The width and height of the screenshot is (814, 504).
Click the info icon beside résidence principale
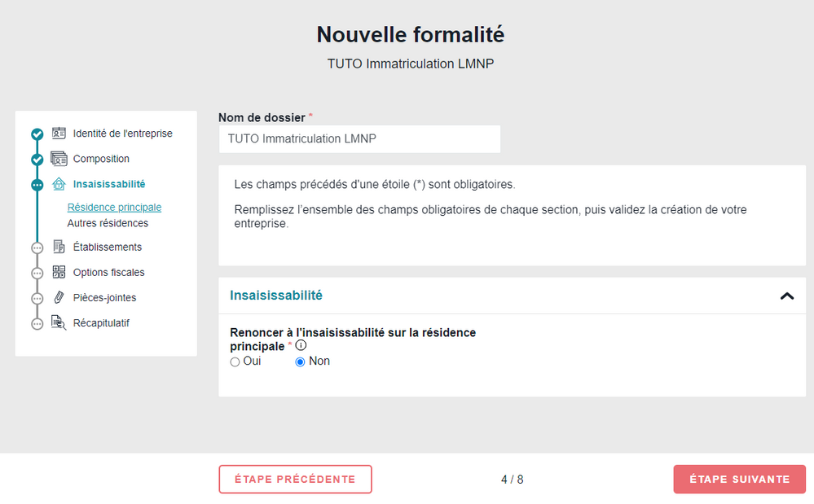pyautogui.click(x=301, y=345)
